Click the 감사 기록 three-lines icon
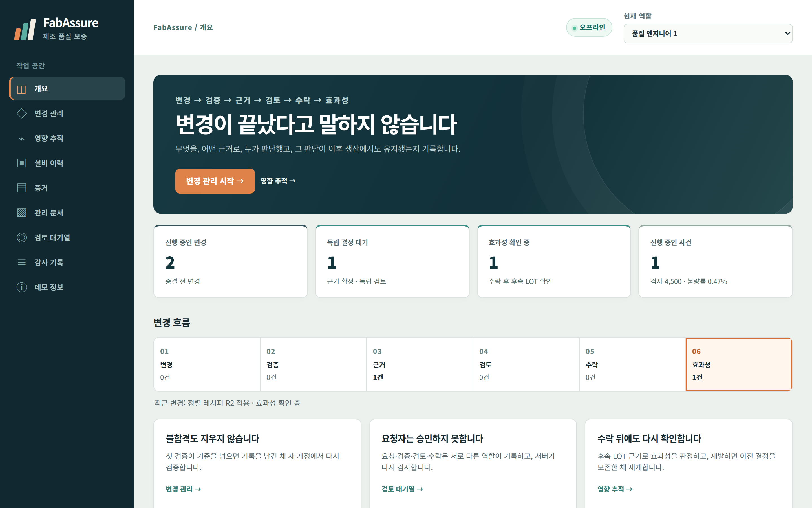The height and width of the screenshot is (508, 812). [x=21, y=262]
